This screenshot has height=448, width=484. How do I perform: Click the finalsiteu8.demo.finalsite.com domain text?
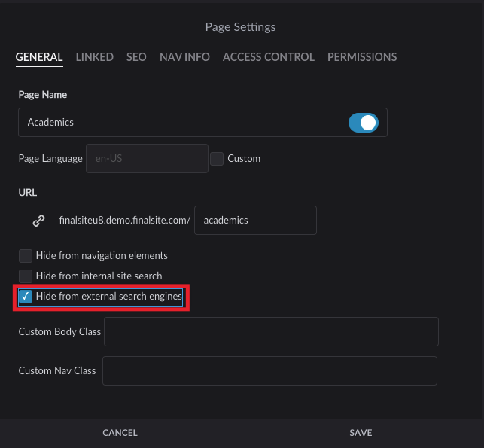point(124,221)
